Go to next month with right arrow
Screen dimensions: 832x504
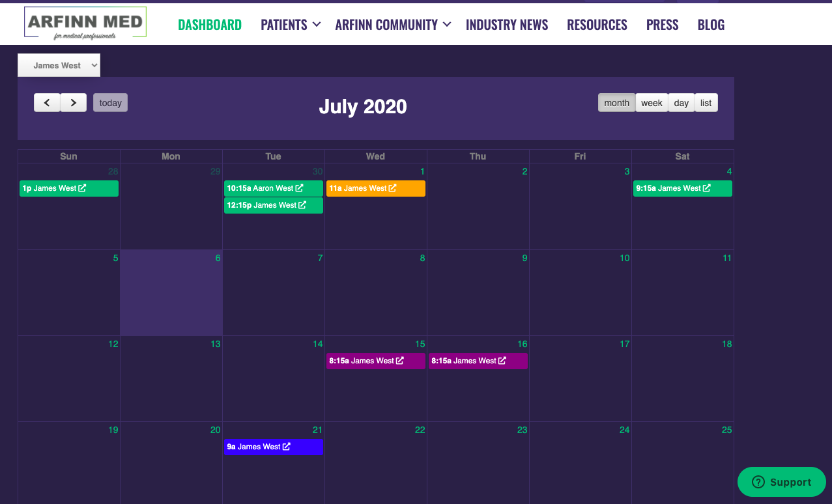click(x=74, y=103)
